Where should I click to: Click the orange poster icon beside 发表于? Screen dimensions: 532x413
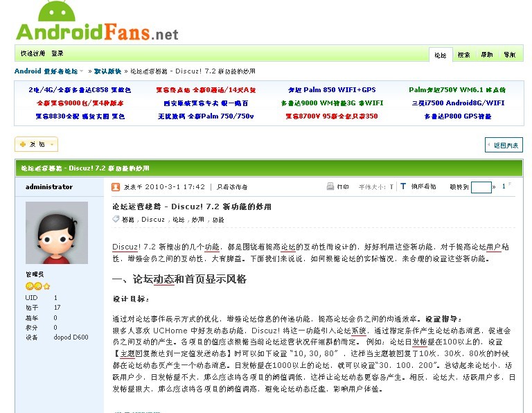click(x=116, y=187)
